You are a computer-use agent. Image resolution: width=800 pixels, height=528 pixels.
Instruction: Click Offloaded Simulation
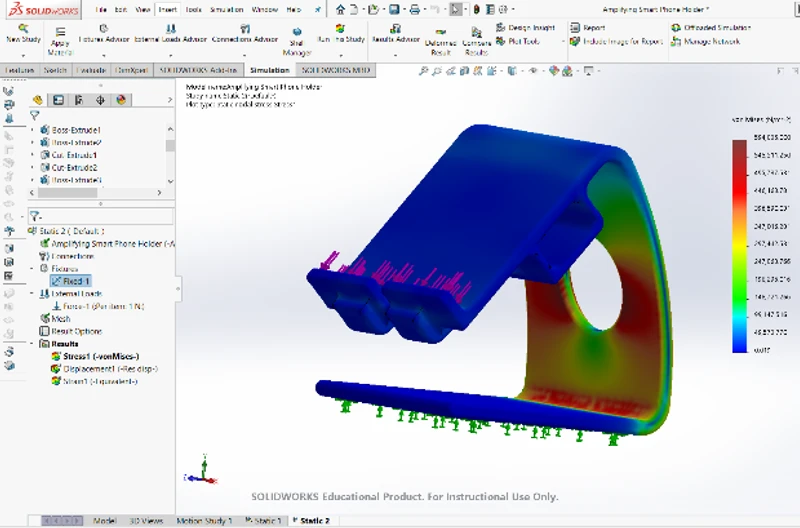pos(711,28)
